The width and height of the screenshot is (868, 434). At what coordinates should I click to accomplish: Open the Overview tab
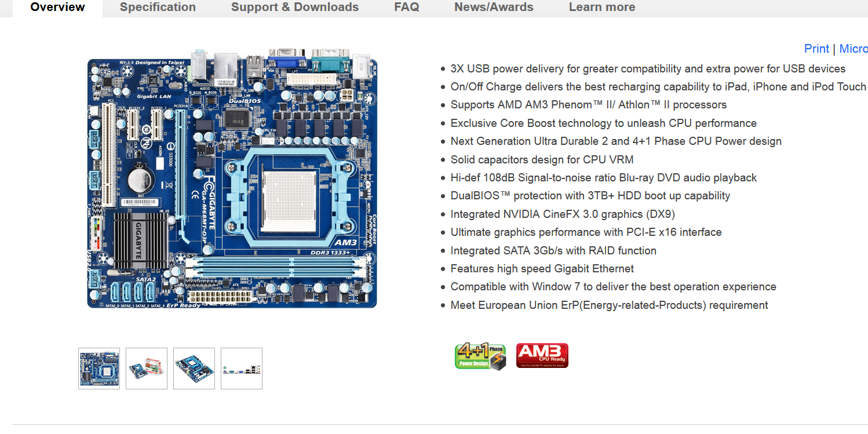57,8
